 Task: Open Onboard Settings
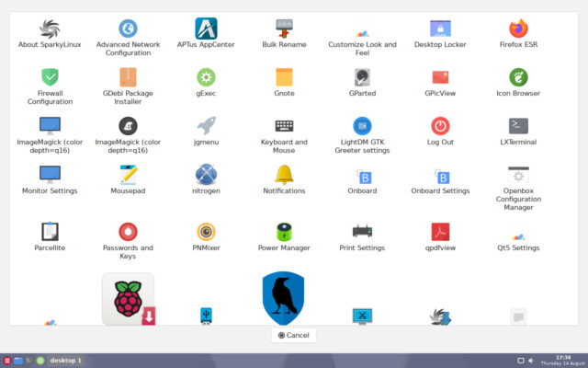[x=441, y=177]
